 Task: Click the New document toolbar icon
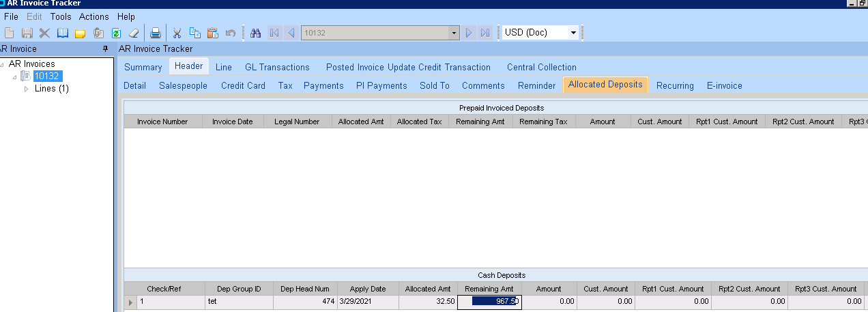(10, 33)
